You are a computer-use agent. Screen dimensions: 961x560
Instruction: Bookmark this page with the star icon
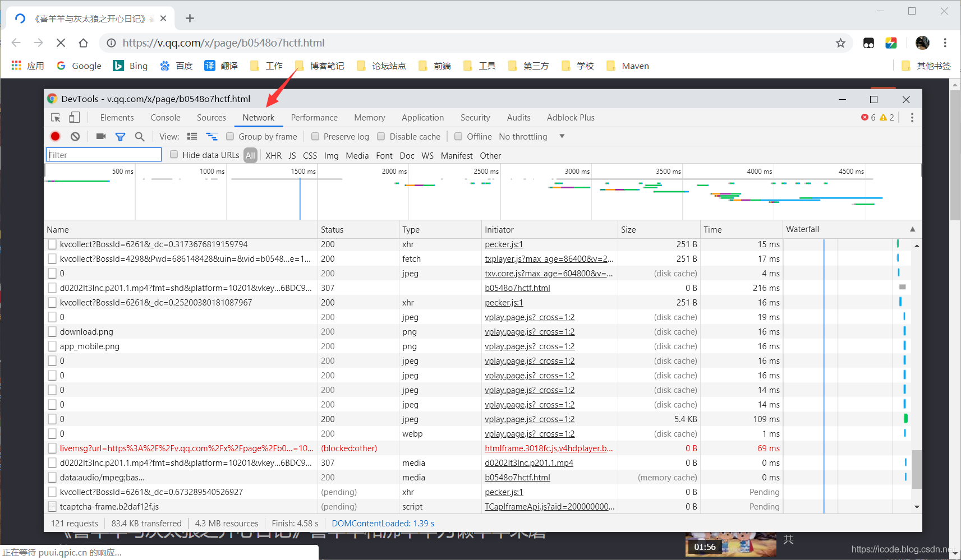[840, 43]
